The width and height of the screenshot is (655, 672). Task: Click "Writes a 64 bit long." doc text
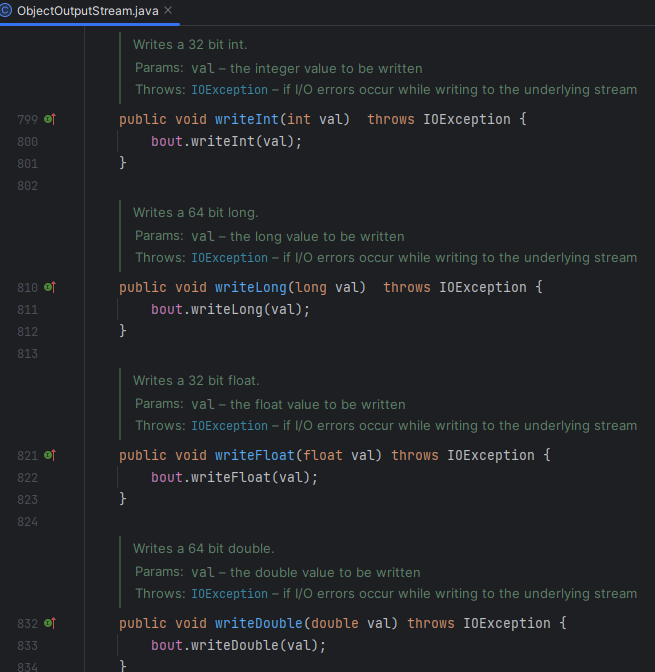click(195, 213)
